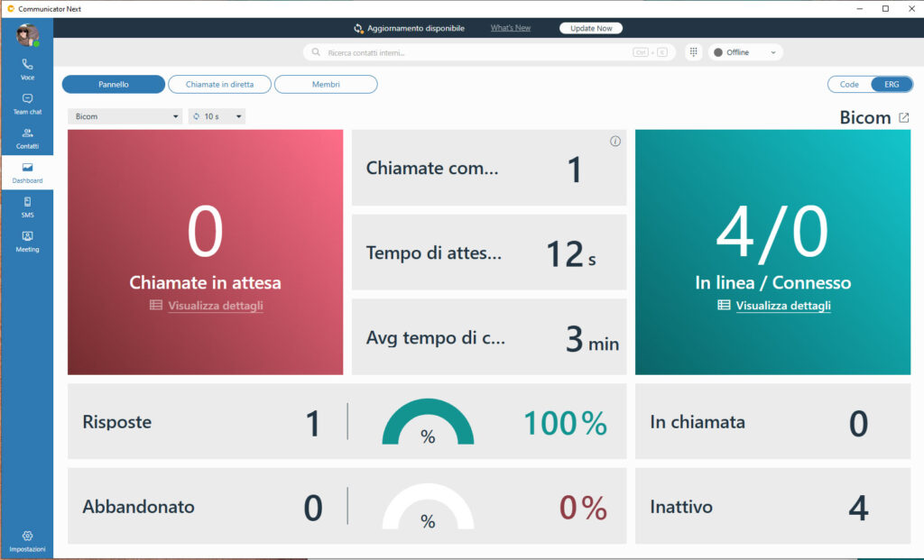Click the search magnifier icon

pyautogui.click(x=316, y=52)
